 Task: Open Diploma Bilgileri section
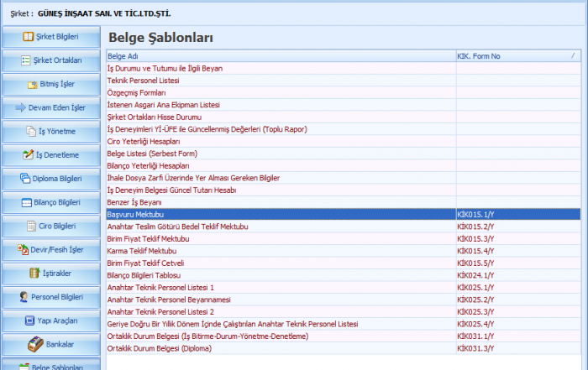pyautogui.click(x=50, y=179)
